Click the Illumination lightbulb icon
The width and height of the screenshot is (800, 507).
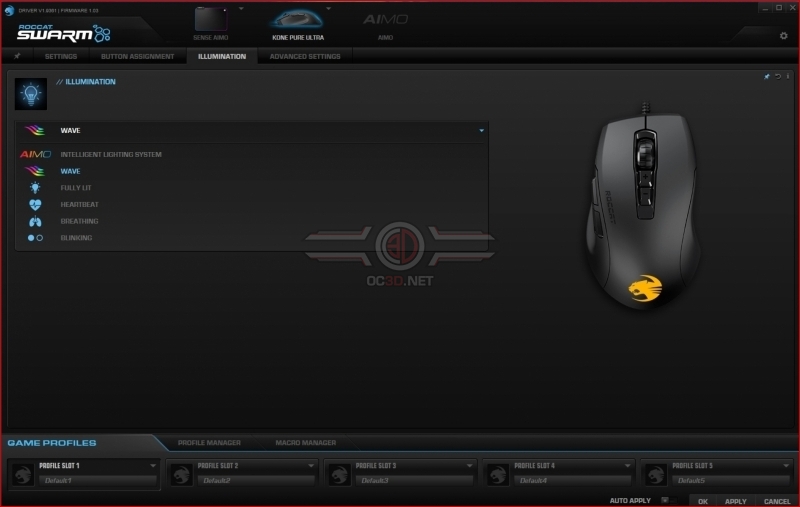click(x=31, y=94)
